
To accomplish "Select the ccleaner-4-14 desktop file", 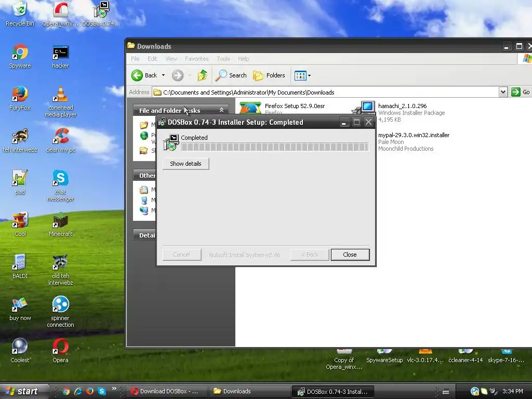I will [x=465, y=356].
